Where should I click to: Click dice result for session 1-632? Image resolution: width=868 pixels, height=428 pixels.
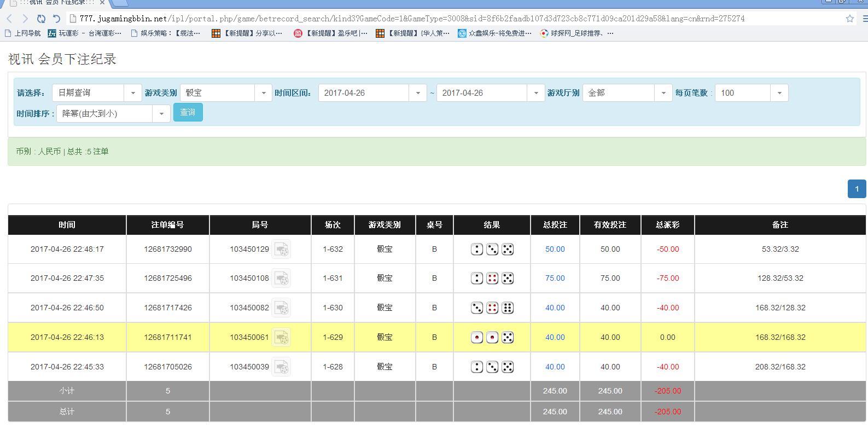(x=492, y=250)
